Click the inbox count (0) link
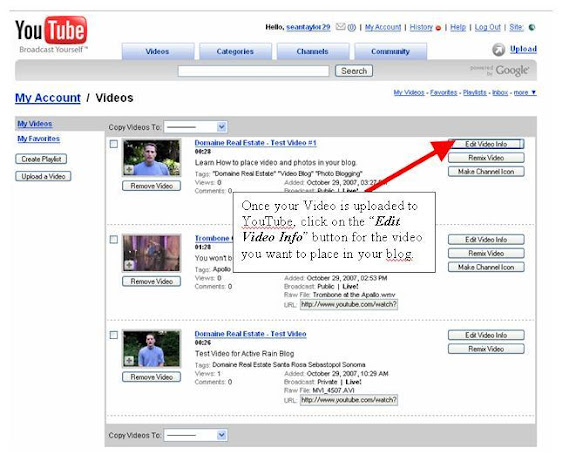 (352, 27)
